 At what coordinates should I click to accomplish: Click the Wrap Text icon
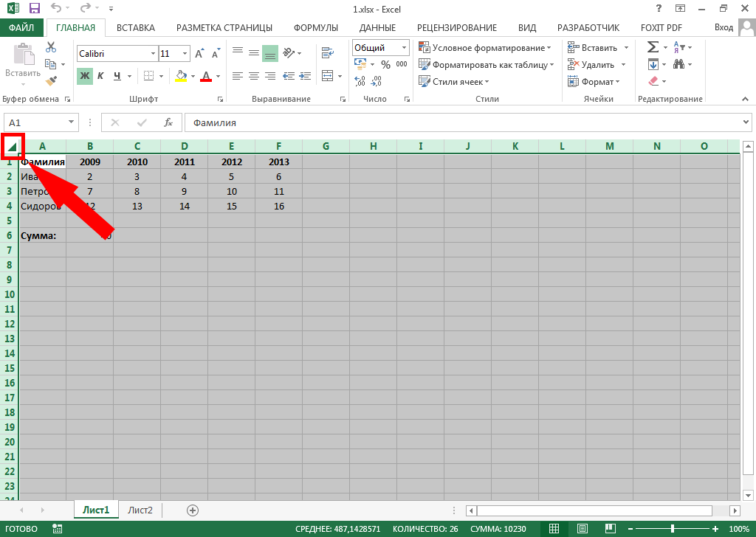328,52
